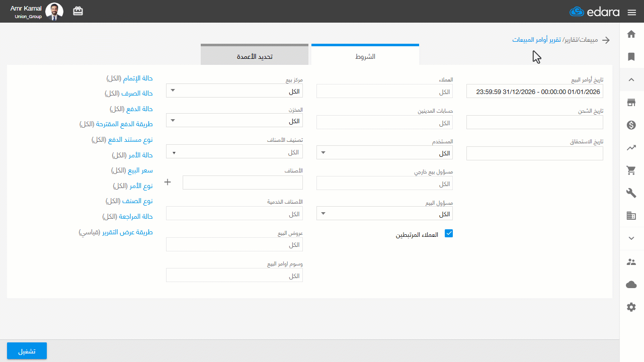Click the تاريخ أوامر البيع date range field
Screen dimensions: 644x362
point(535,92)
